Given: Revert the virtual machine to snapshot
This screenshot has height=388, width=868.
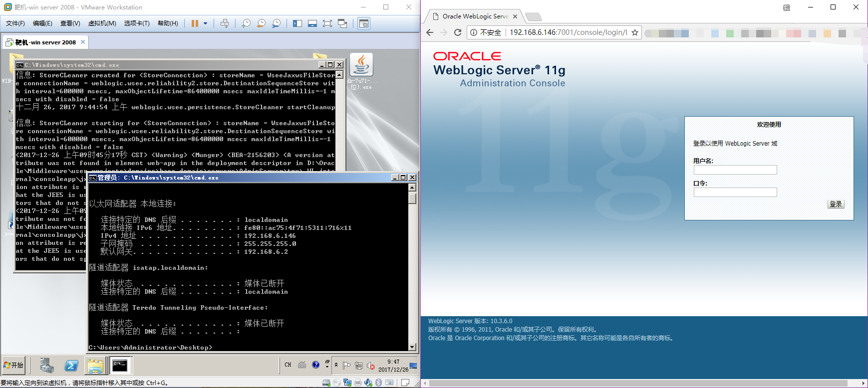Looking at the screenshot, I should (x=261, y=23).
